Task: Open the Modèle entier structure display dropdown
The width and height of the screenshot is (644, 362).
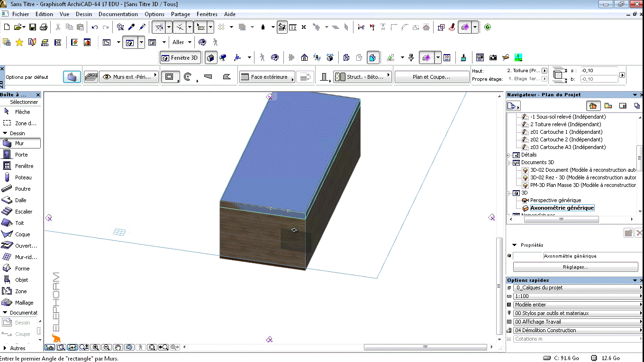Action: click(x=578, y=305)
